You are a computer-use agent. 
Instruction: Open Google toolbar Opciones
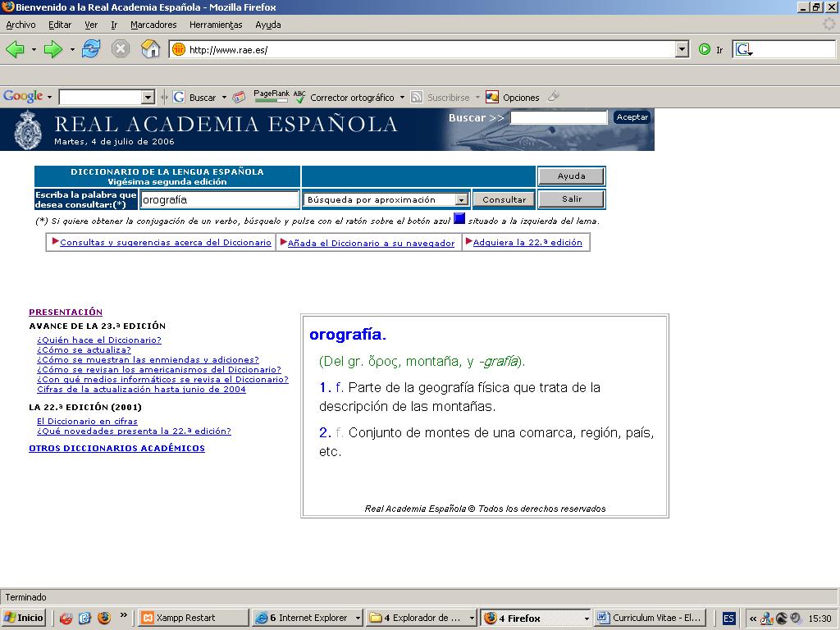[x=513, y=97]
